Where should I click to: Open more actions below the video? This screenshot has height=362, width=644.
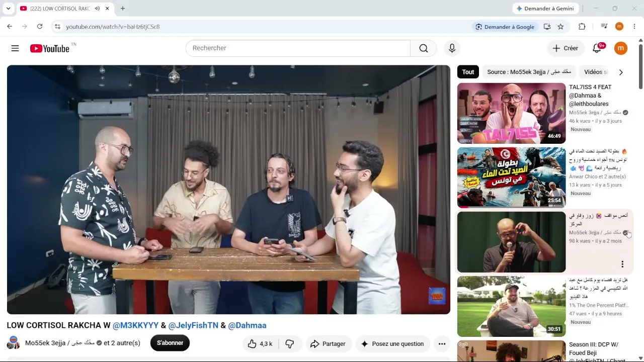pyautogui.click(x=442, y=344)
